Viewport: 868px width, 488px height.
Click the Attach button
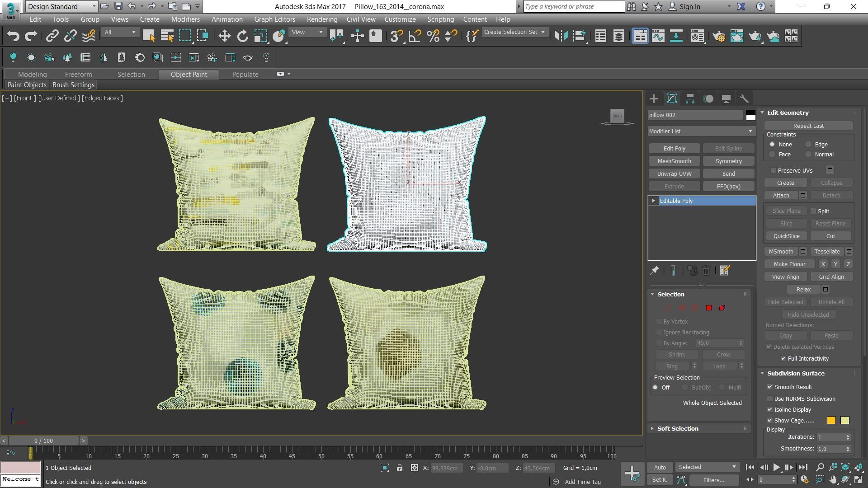click(781, 196)
